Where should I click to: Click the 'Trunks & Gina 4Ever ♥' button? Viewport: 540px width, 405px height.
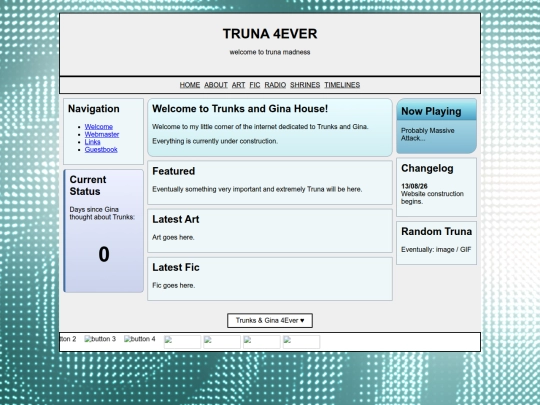(270, 321)
